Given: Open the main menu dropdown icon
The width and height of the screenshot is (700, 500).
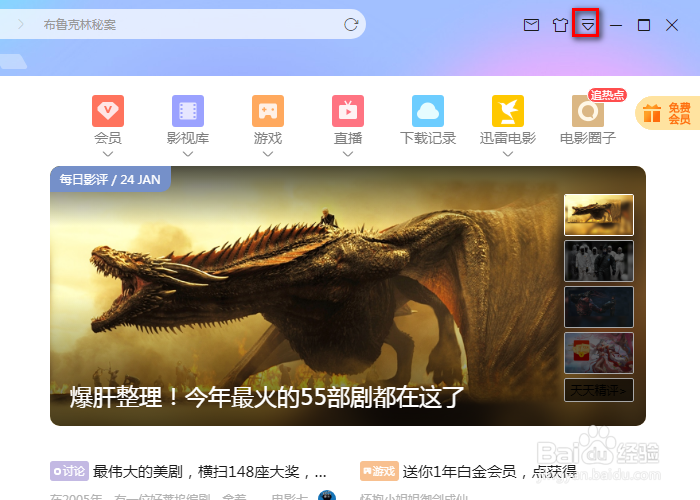Looking at the screenshot, I should pos(588,25).
